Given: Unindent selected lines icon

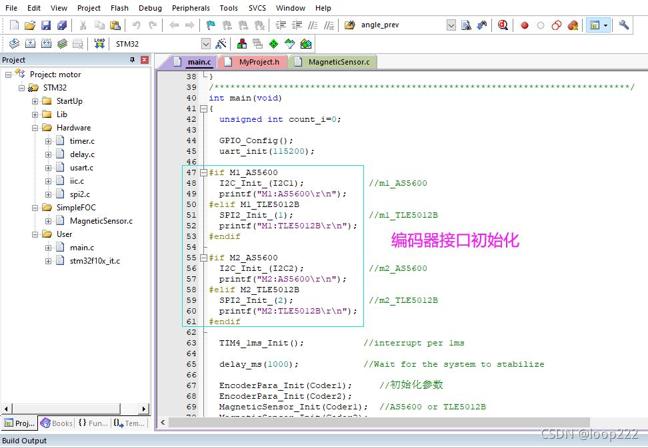Looking at the screenshot, I should [x=297, y=25].
